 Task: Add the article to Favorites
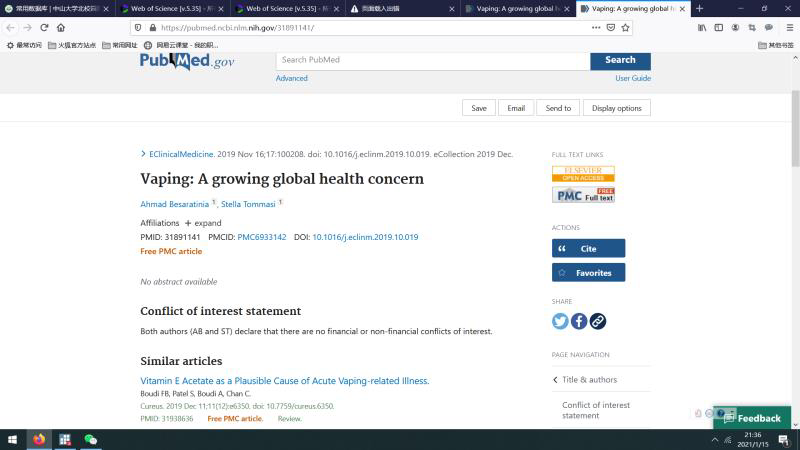click(x=588, y=272)
